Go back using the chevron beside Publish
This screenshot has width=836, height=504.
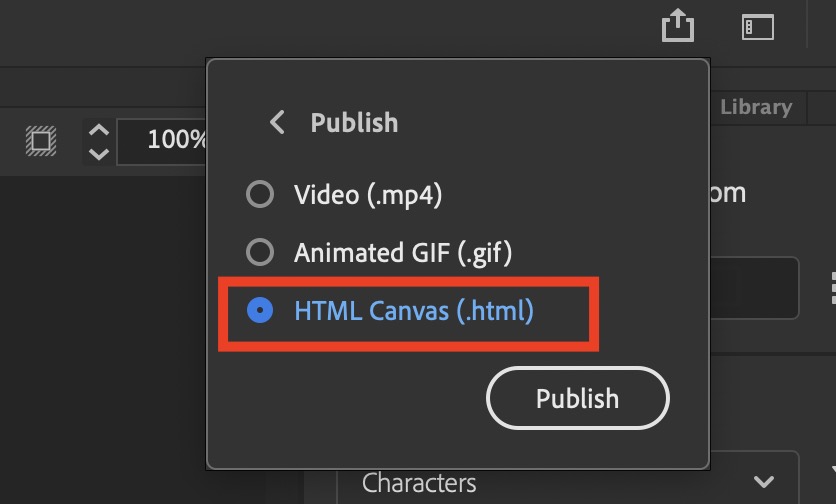point(277,122)
